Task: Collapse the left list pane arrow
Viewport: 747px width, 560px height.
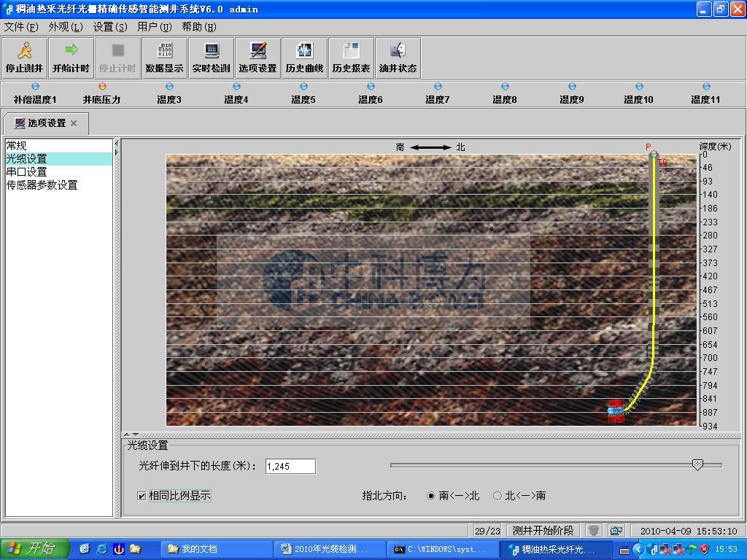Action: point(116,144)
